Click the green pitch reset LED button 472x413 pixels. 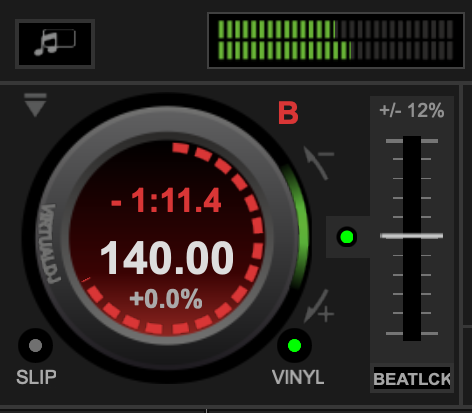tap(347, 237)
